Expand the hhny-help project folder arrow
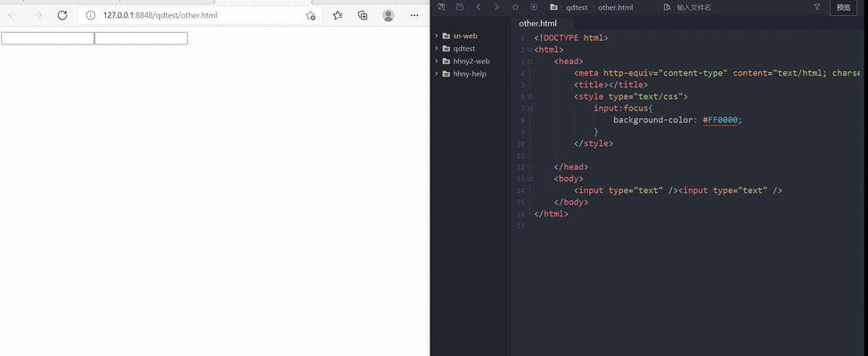This screenshot has width=868, height=356. (x=437, y=74)
